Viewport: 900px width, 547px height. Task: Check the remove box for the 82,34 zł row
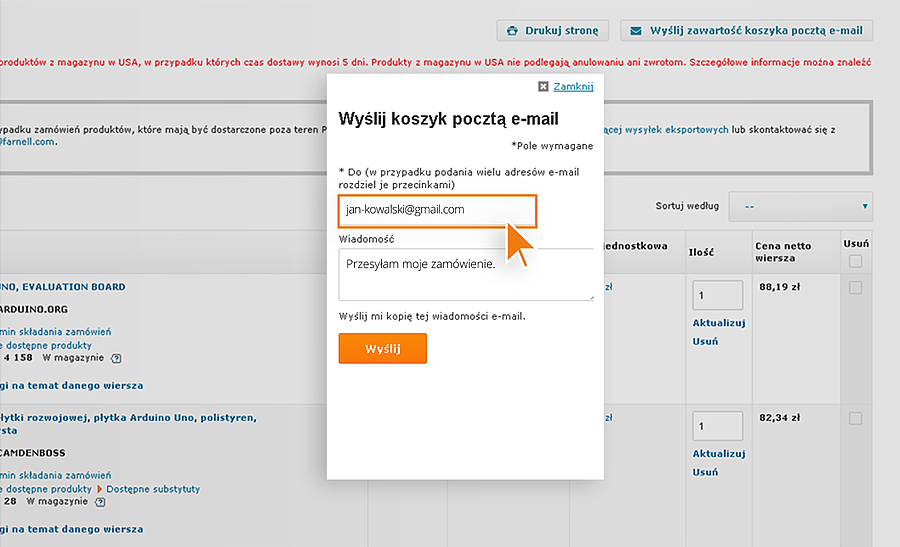[855, 418]
